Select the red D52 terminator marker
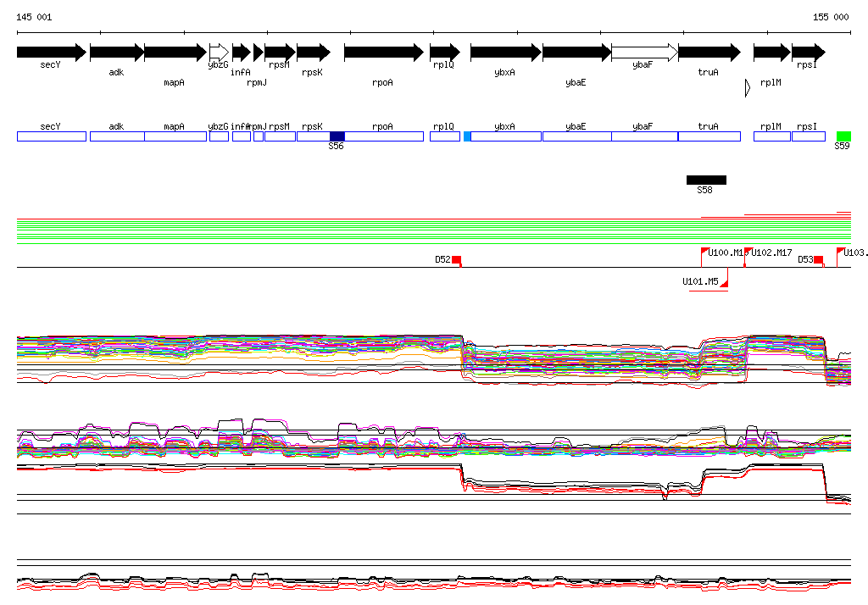The width and height of the screenshot is (868, 605). [x=457, y=260]
